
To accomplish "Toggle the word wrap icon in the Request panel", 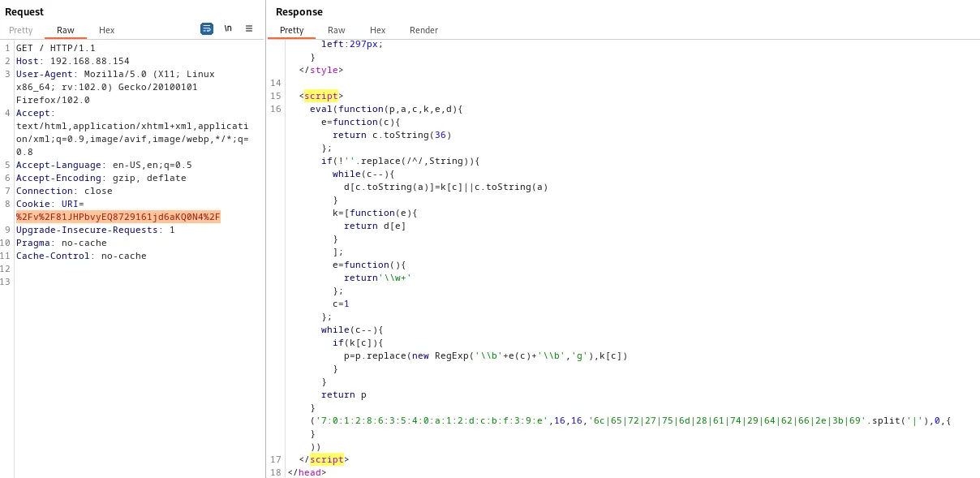I will (x=207, y=28).
